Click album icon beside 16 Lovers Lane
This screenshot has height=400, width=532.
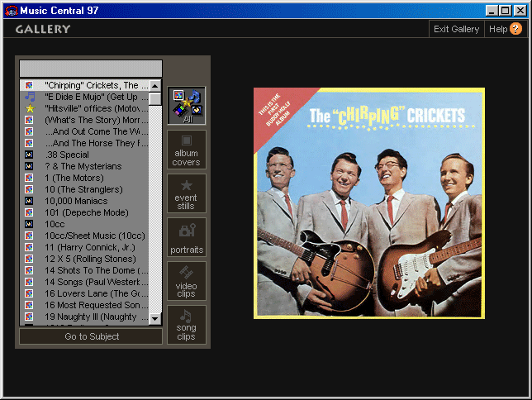[x=29, y=293]
